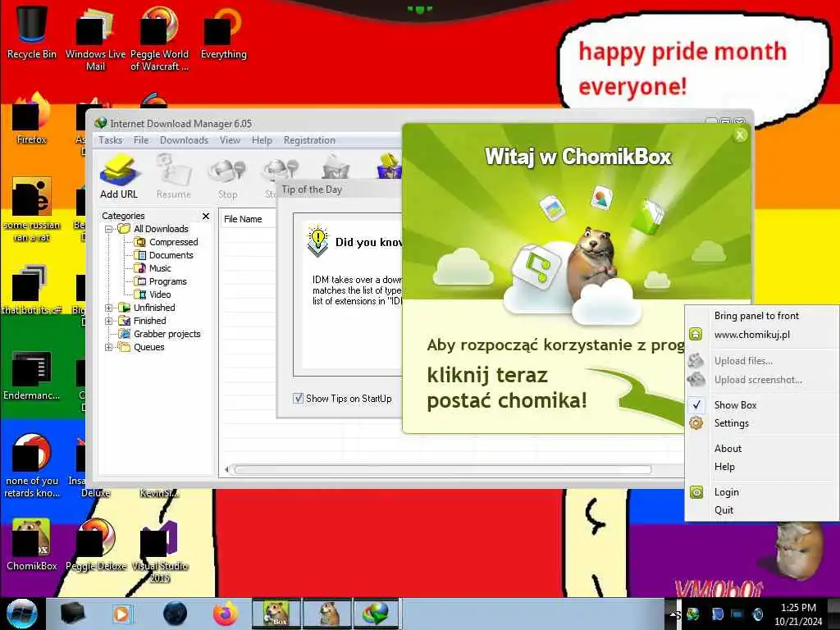Click the horizontal scrollbar in download list
This screenshot has height=630, width=840.
(x=442, y=470)
